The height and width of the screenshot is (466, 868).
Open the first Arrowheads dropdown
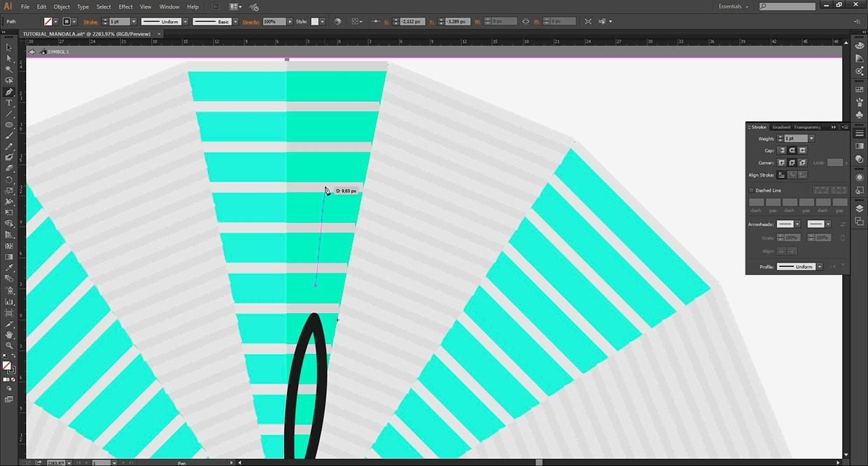click(x=797, y=224)
